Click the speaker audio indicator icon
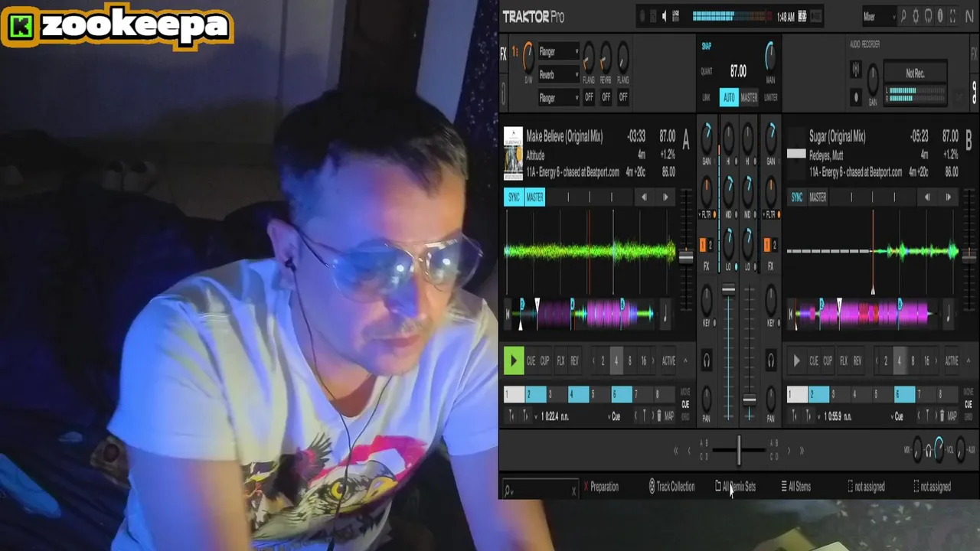Viewport: 980px width, 551px height. point(664,17)
